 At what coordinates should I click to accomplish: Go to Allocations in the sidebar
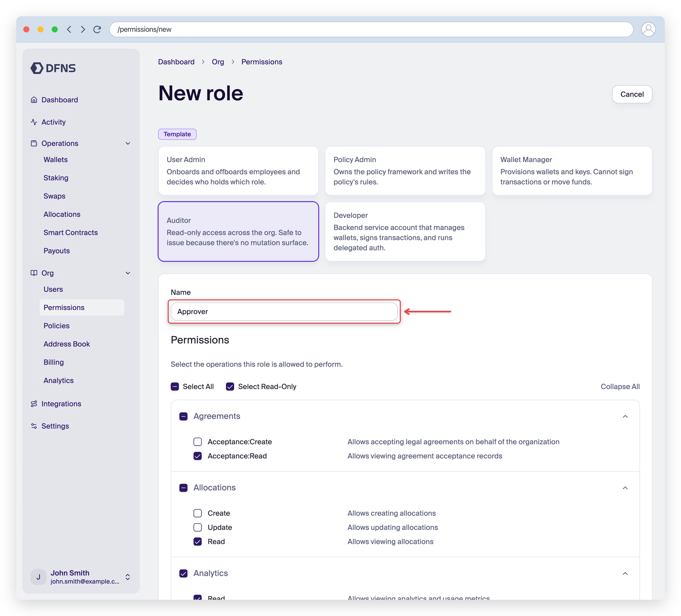pos(62,214)
